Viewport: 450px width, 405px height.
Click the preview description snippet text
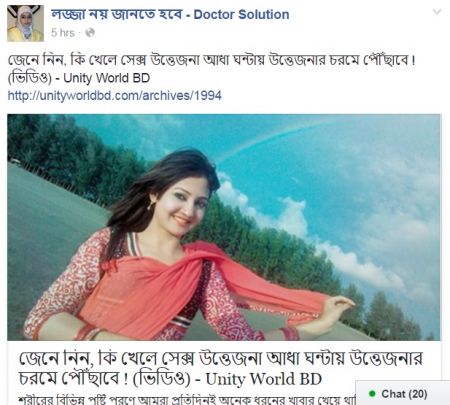point(187,399)
